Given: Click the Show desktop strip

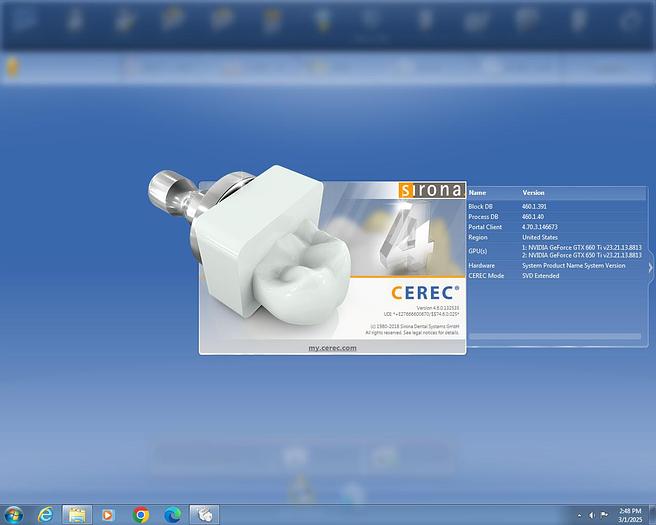Looking at the screenshot, I should coord(652,515).
